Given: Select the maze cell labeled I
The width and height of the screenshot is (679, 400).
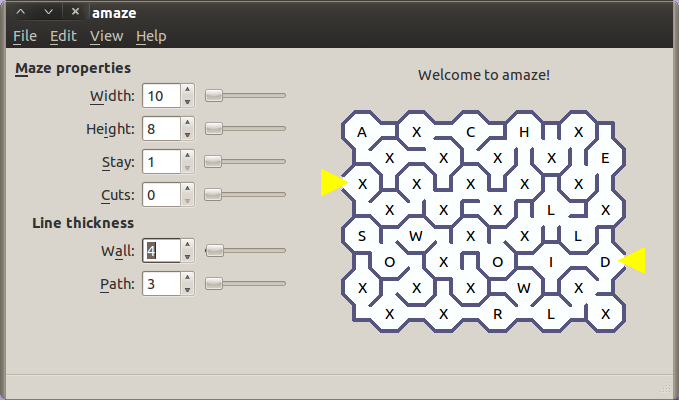Looking at the screenshot, I should (551, 262).
